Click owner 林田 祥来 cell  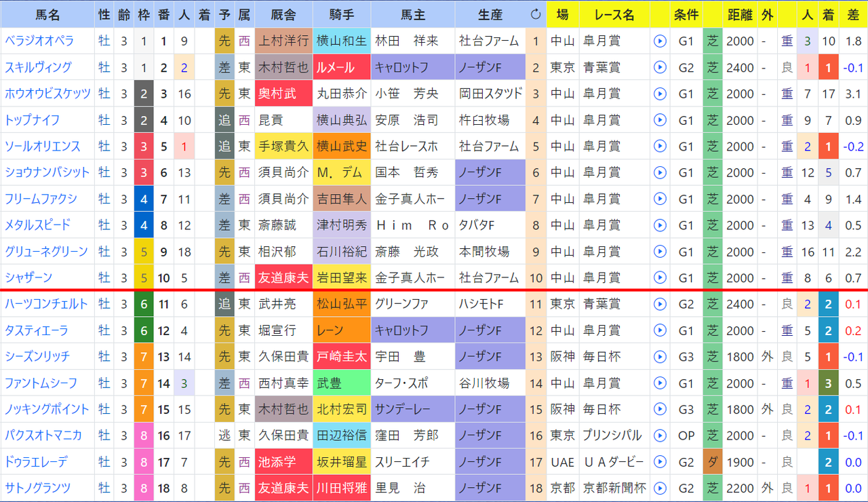coord(413,41)
